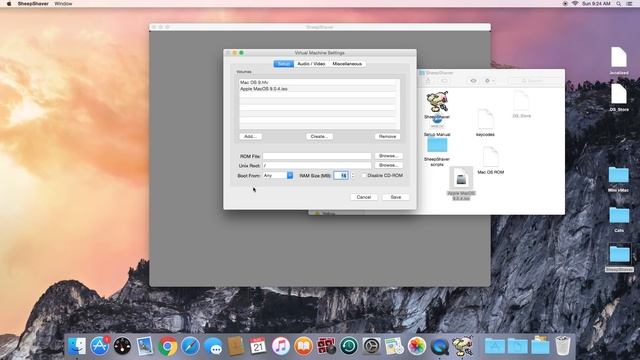Viewport: 640px width, 360px height.
Task: Click into the Unix Root text field
Action: 317,165
